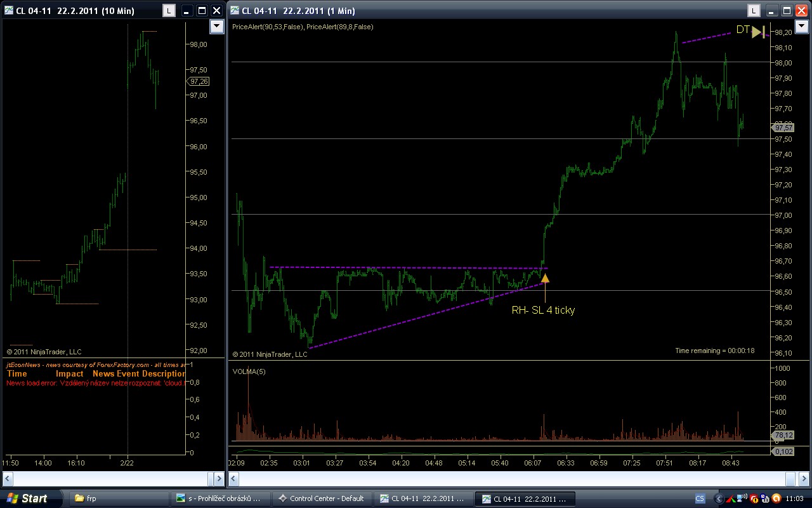The width and height of the screenshot is (812, 508).
Task: Click the 78,12 volume value marker
Action: click(783, 436)
